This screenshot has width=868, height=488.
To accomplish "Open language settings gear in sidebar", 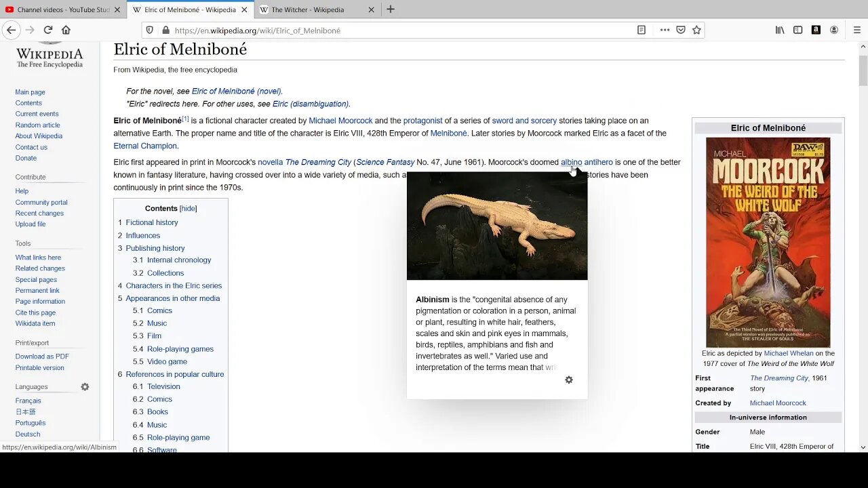I will tap(85, 387).
